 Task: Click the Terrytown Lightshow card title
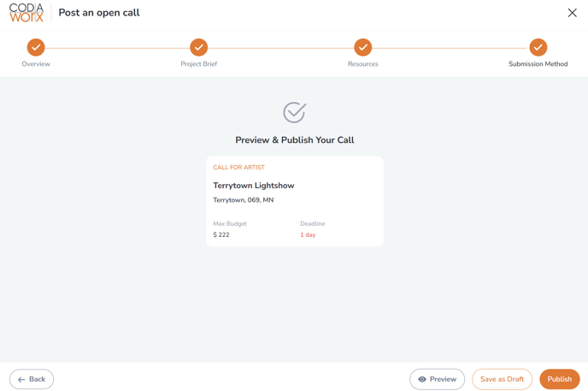[254, 186]
